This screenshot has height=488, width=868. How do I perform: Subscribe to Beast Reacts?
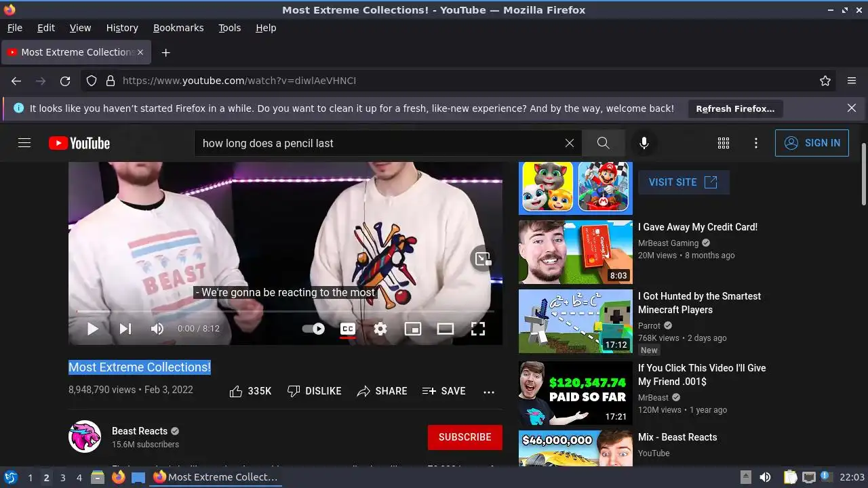tap(465, 437)
